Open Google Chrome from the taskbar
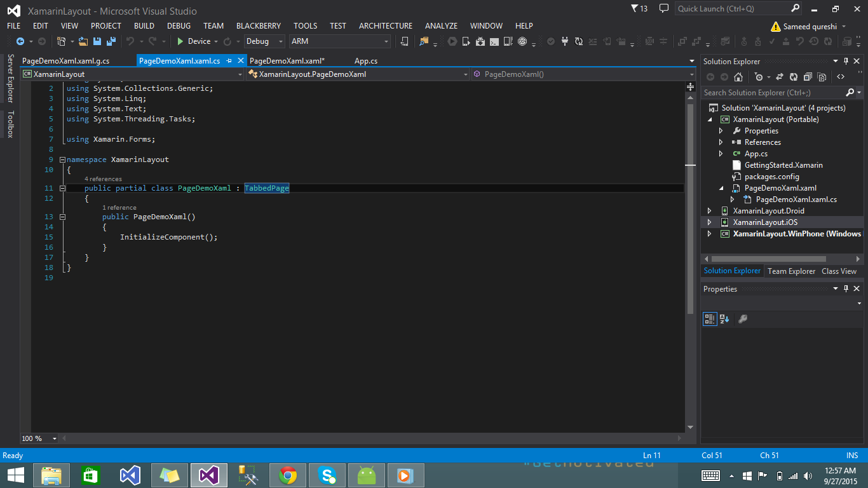The image size is (868, 488). [x=287, y=475]
